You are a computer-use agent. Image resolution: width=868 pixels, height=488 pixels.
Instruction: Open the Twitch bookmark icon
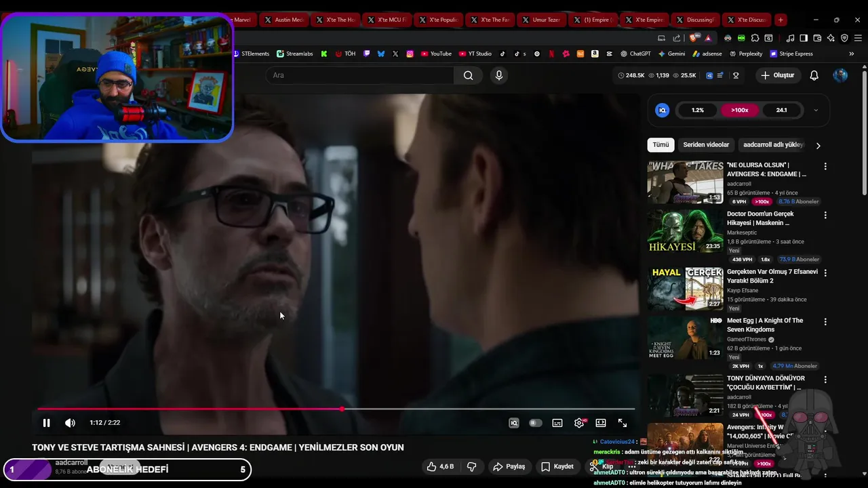pos(367,54)
